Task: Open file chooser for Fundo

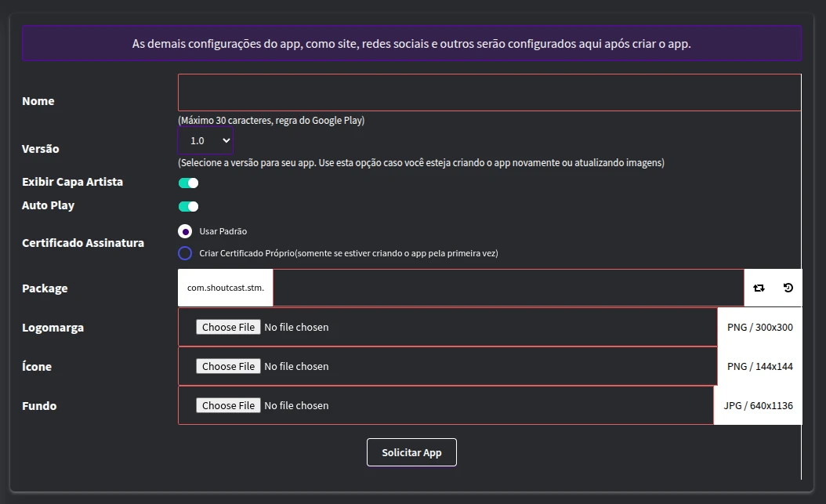Action: [227, 405]
